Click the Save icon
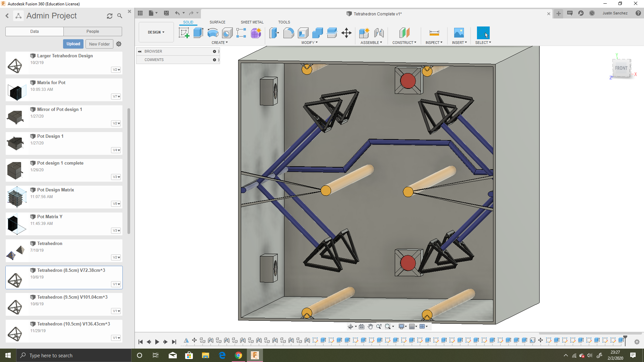 pyautogui.click(x=166, y=13)
